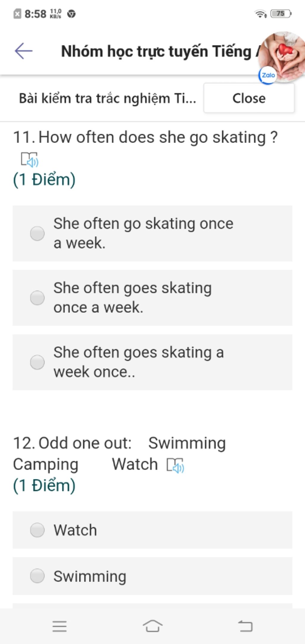Image resolution: width=305 pixels, height=644 pixels.
Task: Play immersive reader audio for question 11
Action: pos(29,159)
